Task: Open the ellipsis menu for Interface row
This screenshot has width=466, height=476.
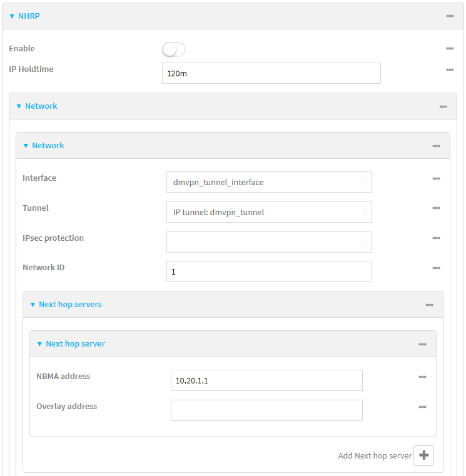Action: (x=435, y=179)
